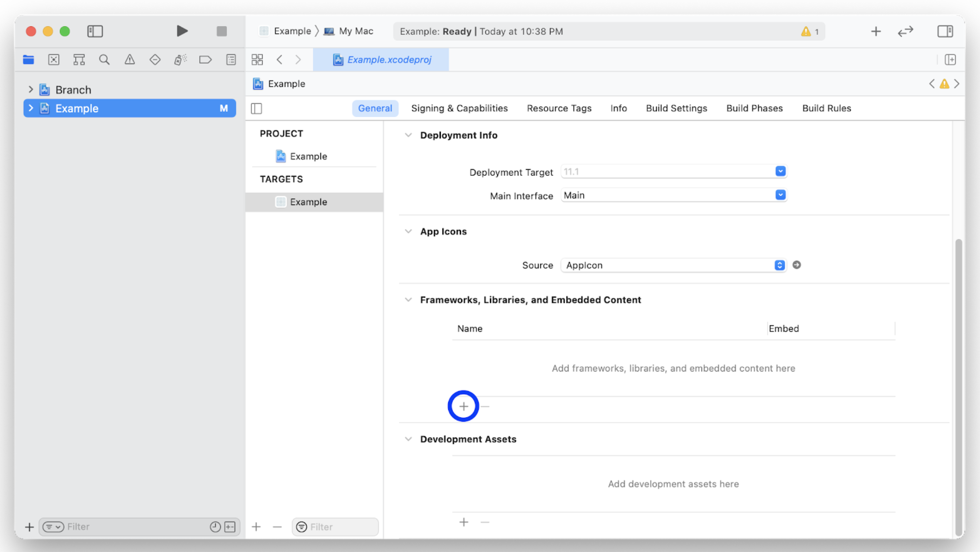Collapse the App Icons section
The height and width of the screenshot is (552, 980).
[408, 231]
